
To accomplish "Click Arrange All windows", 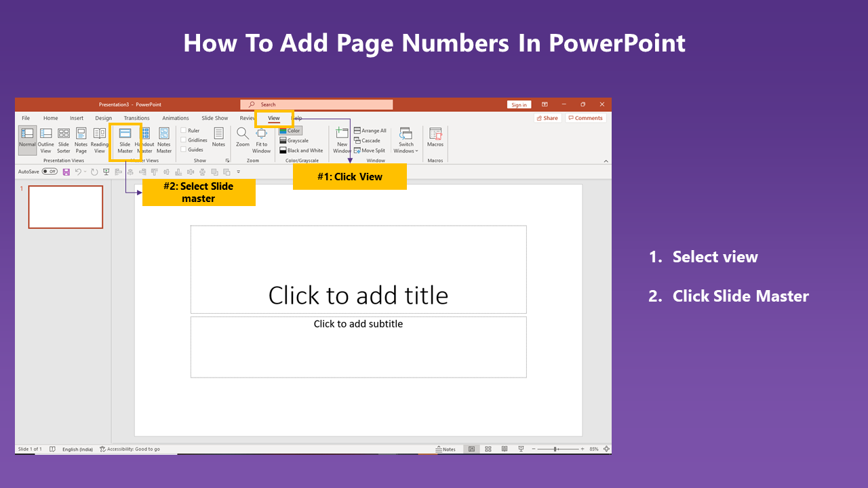I will click(x=370, y=131).
